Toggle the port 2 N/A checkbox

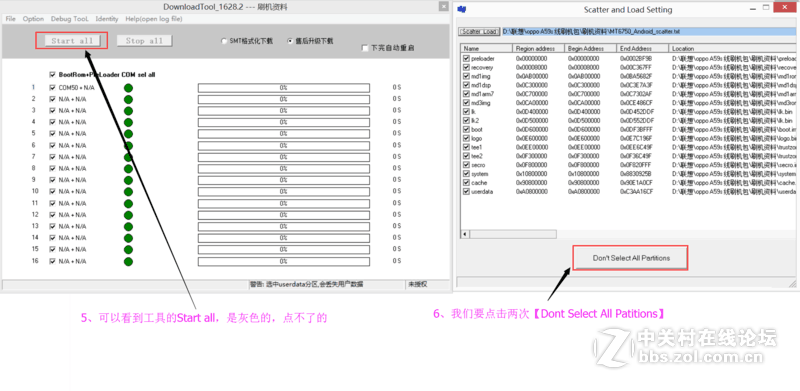[x=52, y=99]
